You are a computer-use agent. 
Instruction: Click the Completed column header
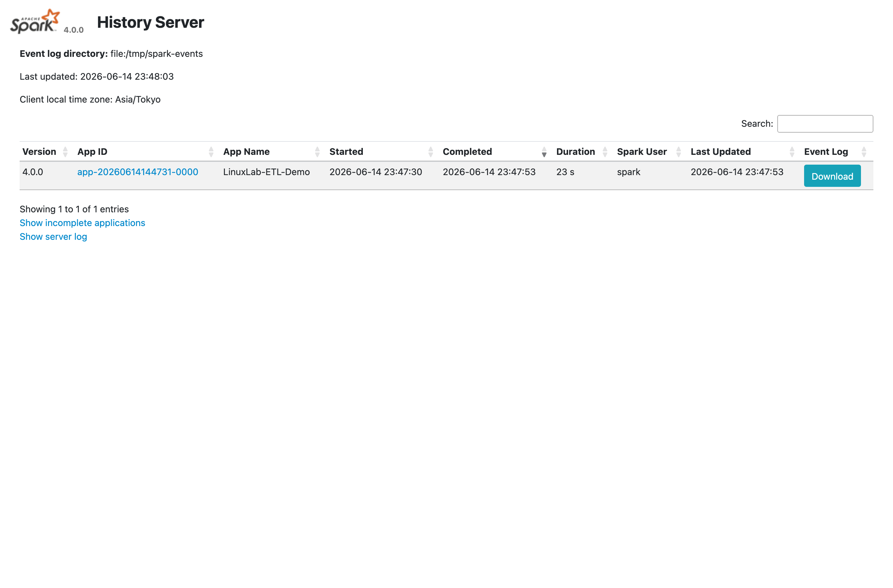(467, 152)
